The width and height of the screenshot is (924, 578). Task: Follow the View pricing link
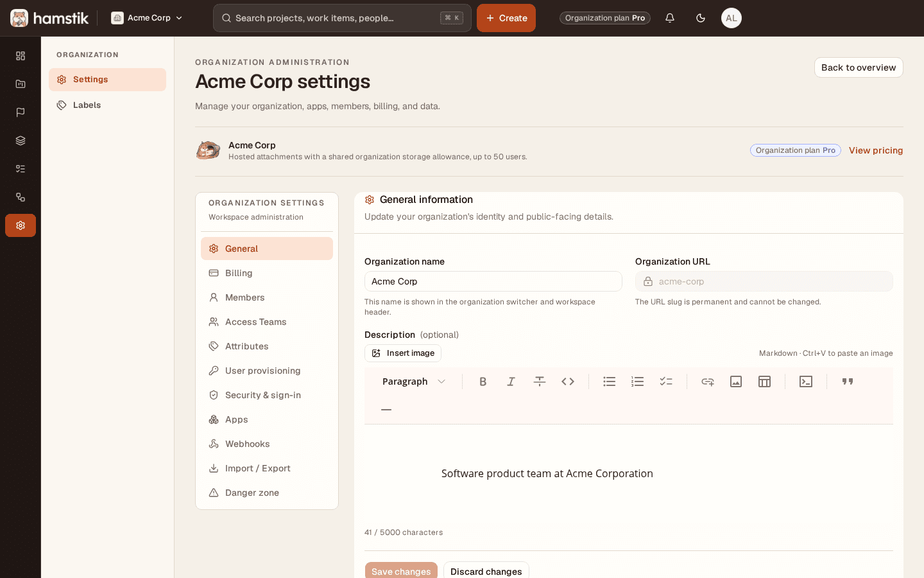coord(876,150)
